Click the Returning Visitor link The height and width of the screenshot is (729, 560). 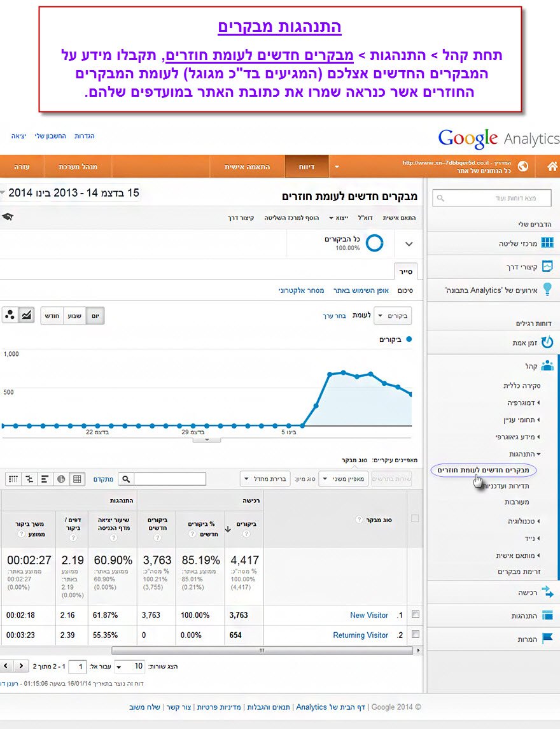360,635
